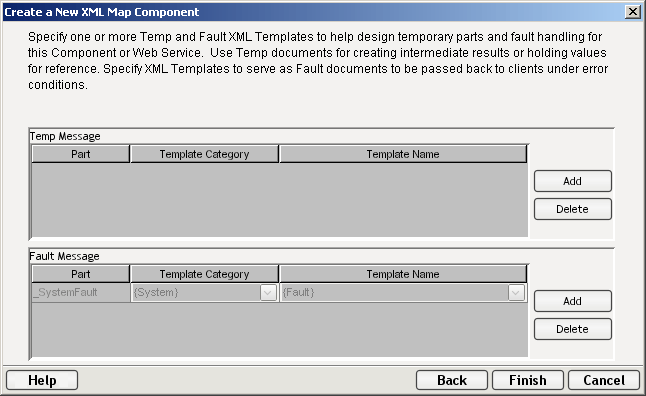This screenshot has height=396, width=646.
Task: Click the Part column header in Fault Message
Action: point(81,274)
